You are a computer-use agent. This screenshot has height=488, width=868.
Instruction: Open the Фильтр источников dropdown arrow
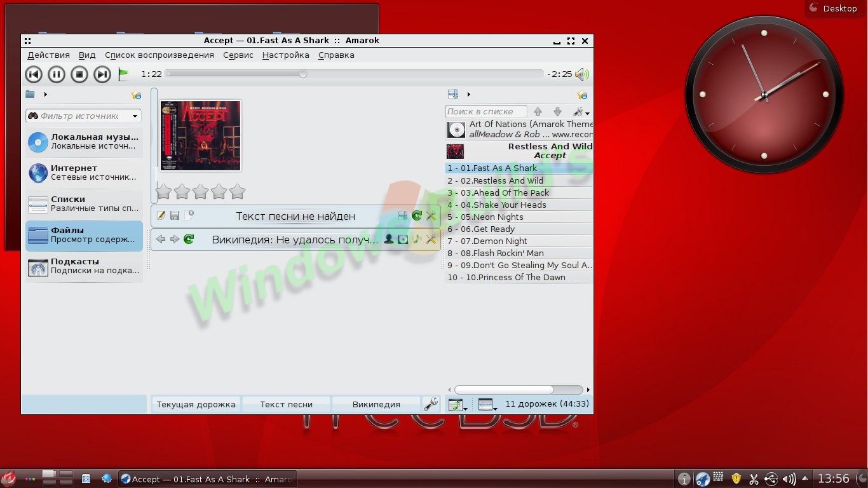pyautogui.click(x=135, y=116)
